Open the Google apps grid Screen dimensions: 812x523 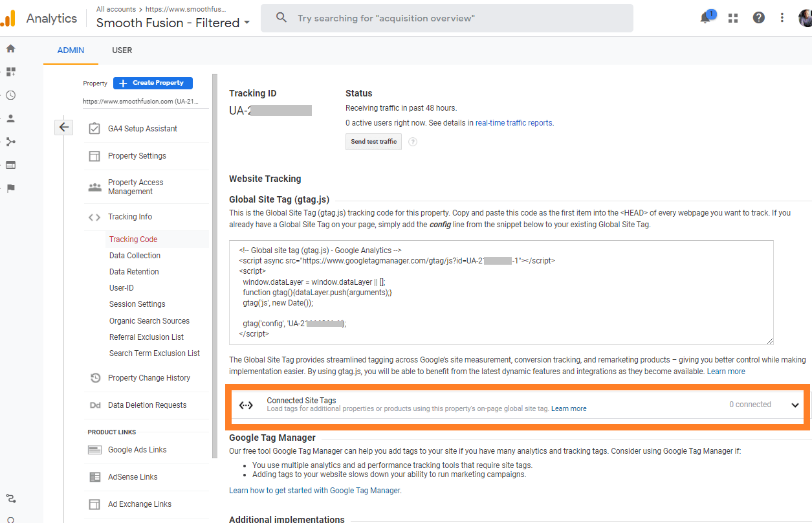click(x=733, y=18)
